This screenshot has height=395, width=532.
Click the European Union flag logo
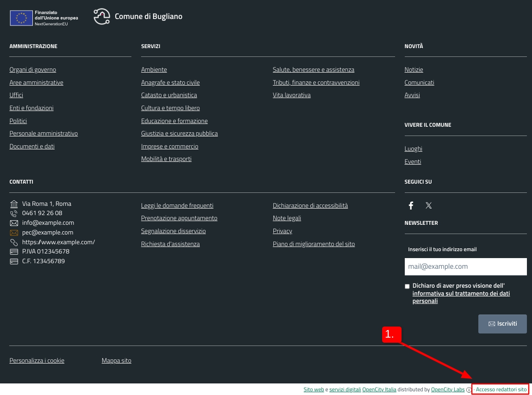(21, 18)
